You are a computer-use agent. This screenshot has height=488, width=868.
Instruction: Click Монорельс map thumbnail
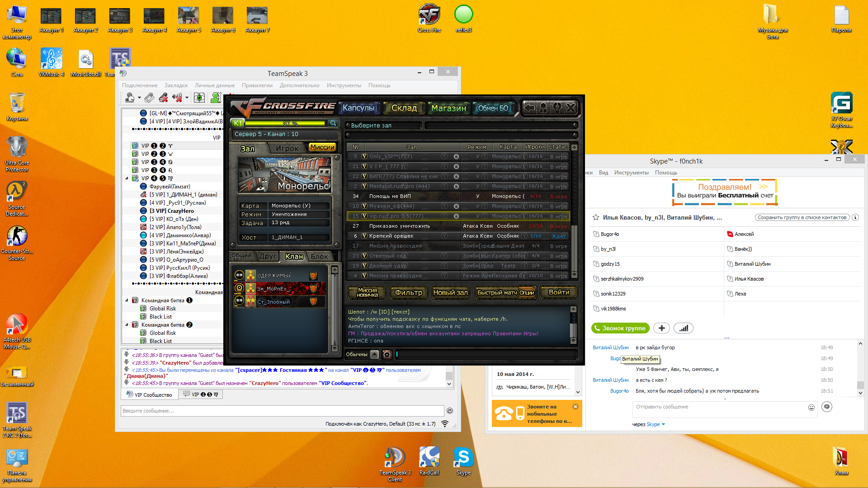pos(285,175)
